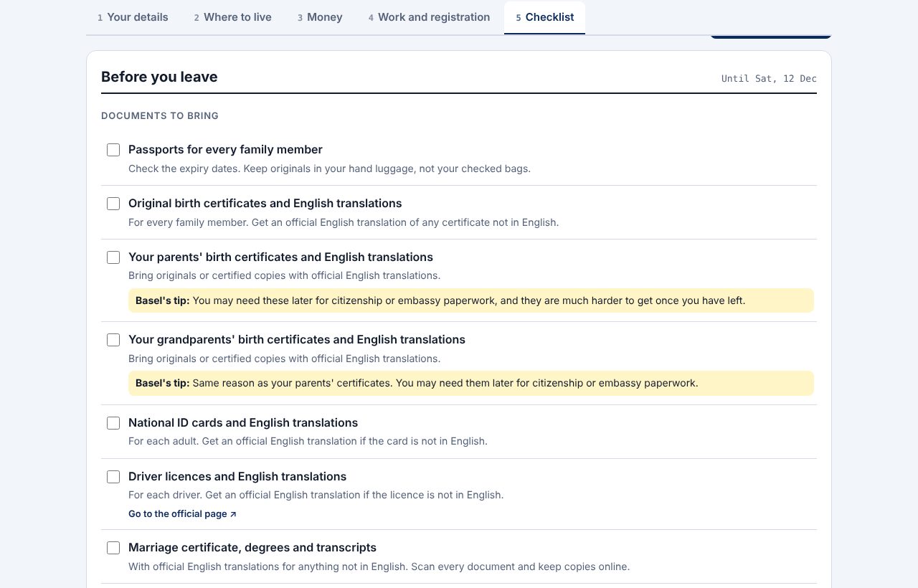Go to the Money tab

tap(320, 17)
